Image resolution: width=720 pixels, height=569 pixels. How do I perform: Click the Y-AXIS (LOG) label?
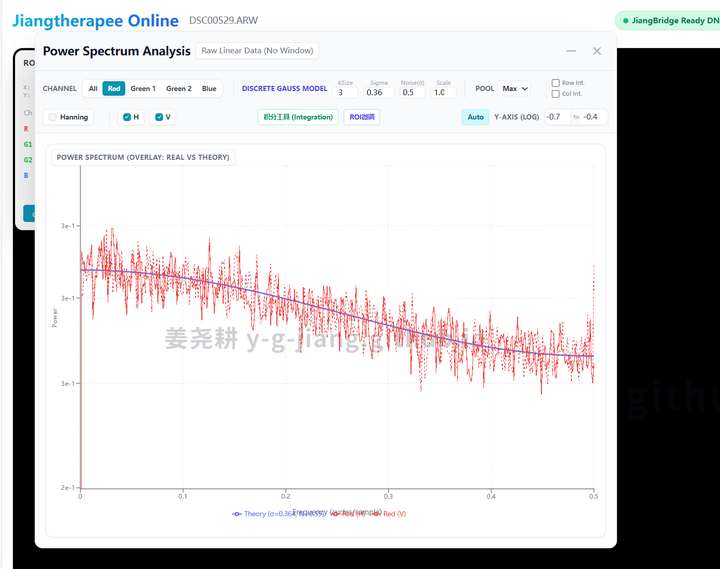[517, 117]
